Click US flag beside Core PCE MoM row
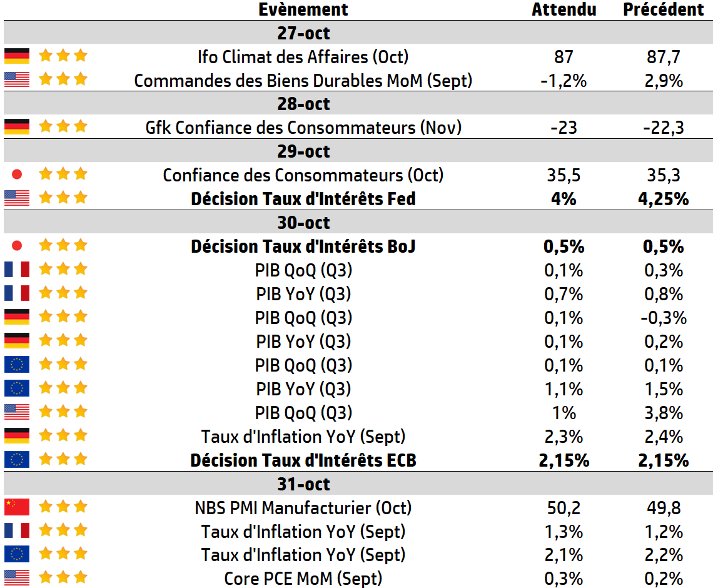Screen dimensions: 713x588 (17, 578)
